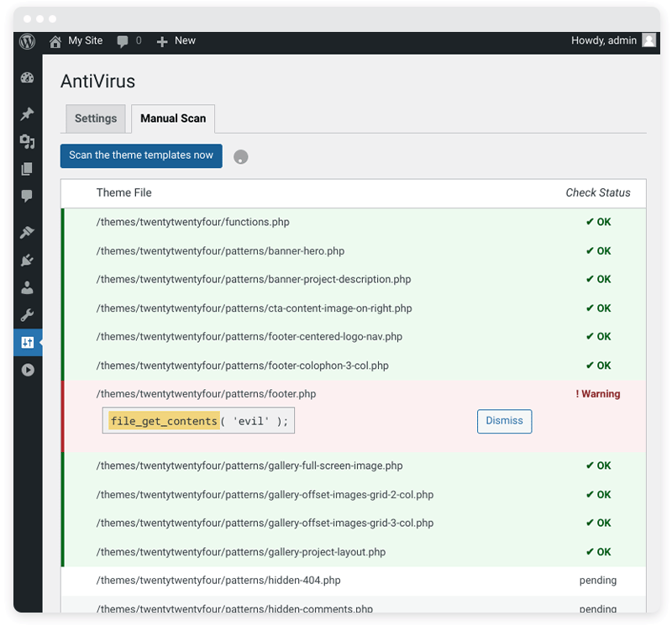Open the Media sidebar icon
Screen dimensions: 672x626
28,141
